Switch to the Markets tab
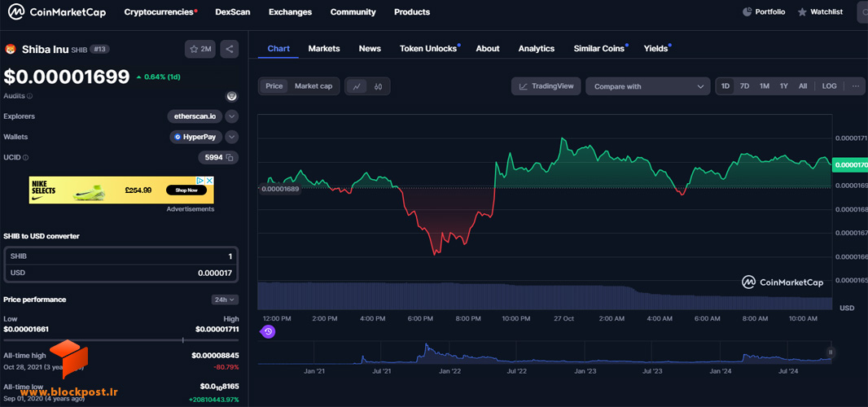The width and height of the screenshot is (868, 407). (324, 49)
